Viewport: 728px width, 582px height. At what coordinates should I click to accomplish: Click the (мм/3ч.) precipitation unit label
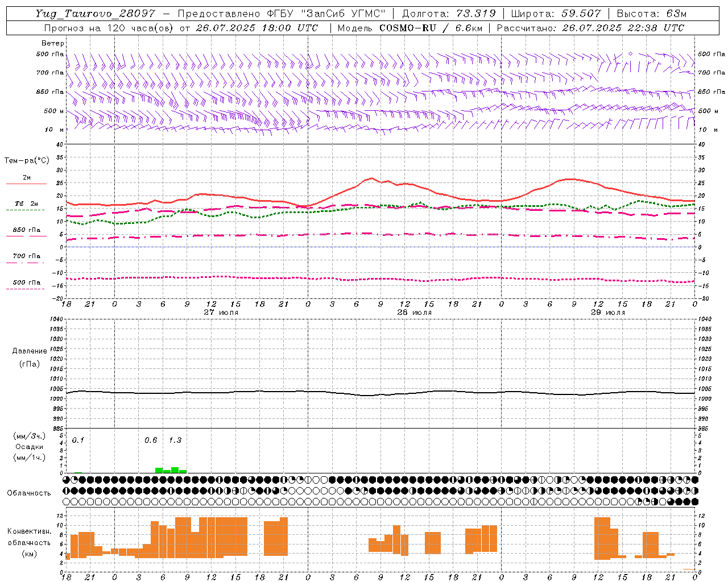(x=29, y=436)
